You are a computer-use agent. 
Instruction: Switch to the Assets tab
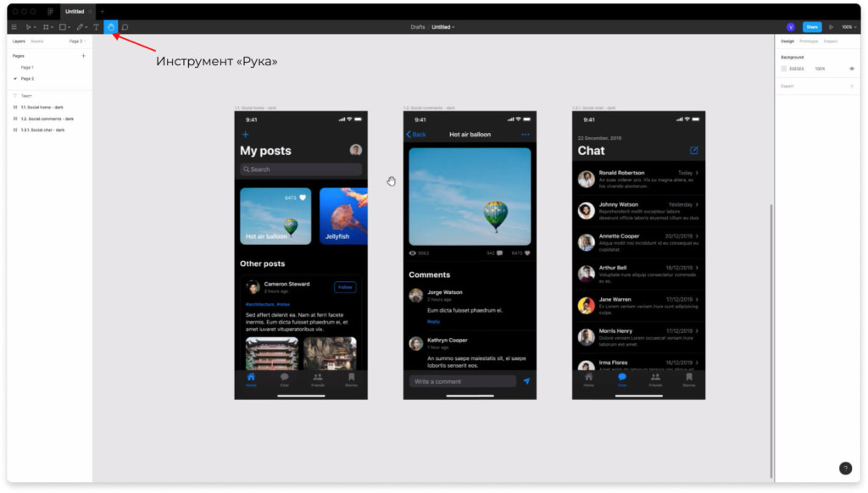37,41
